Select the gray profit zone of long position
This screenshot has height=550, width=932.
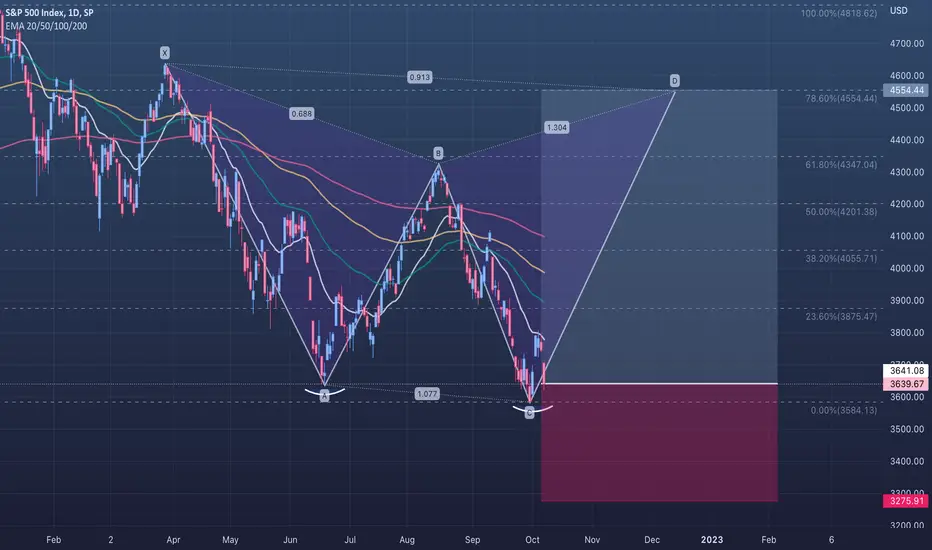coord(659,237)
